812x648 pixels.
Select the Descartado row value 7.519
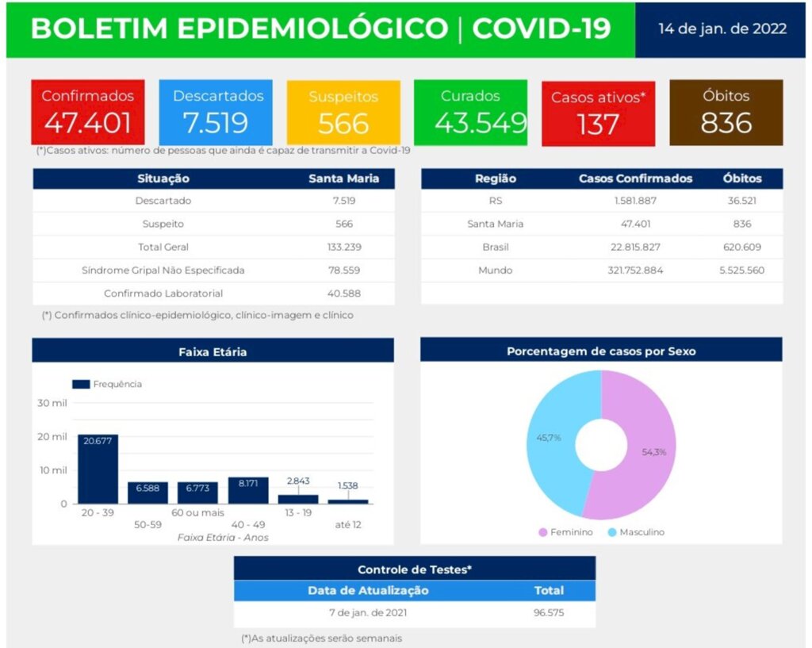point(344,201)
